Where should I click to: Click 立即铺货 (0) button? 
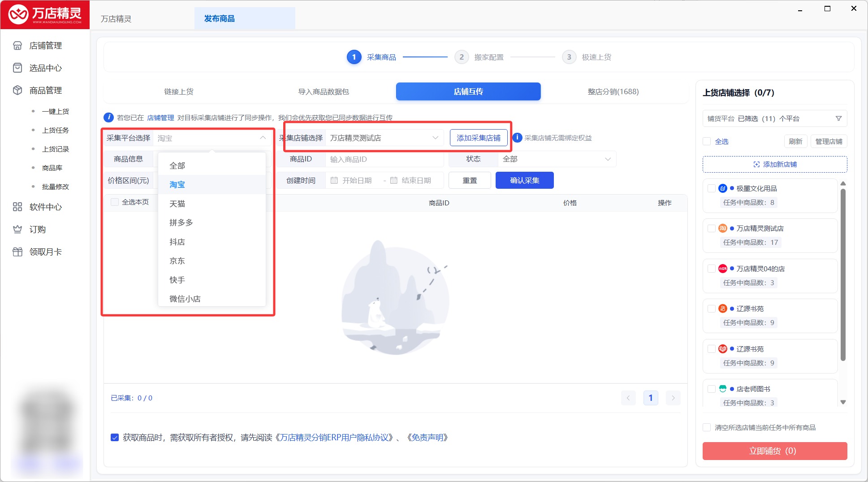pos(775,451)
